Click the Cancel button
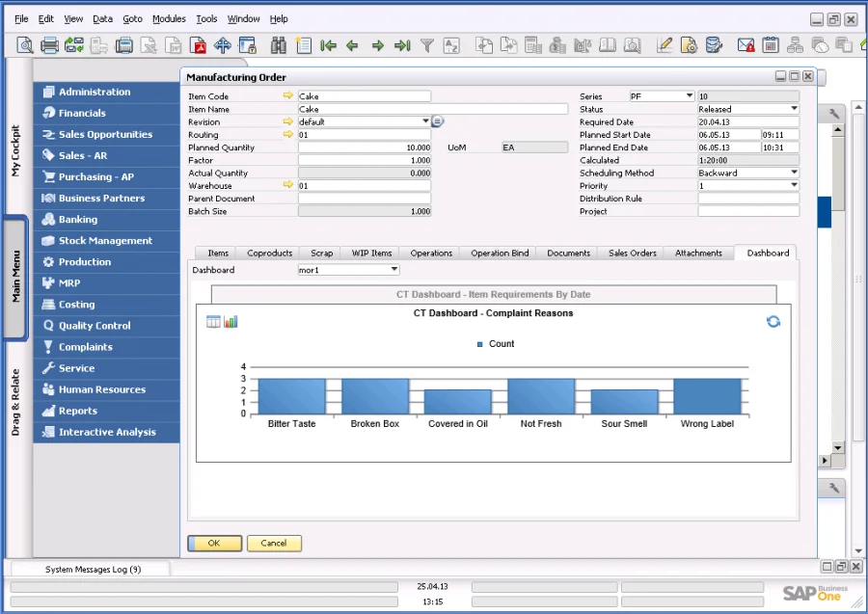The height and width of the screenshot is (614, 868). point(274,544)
